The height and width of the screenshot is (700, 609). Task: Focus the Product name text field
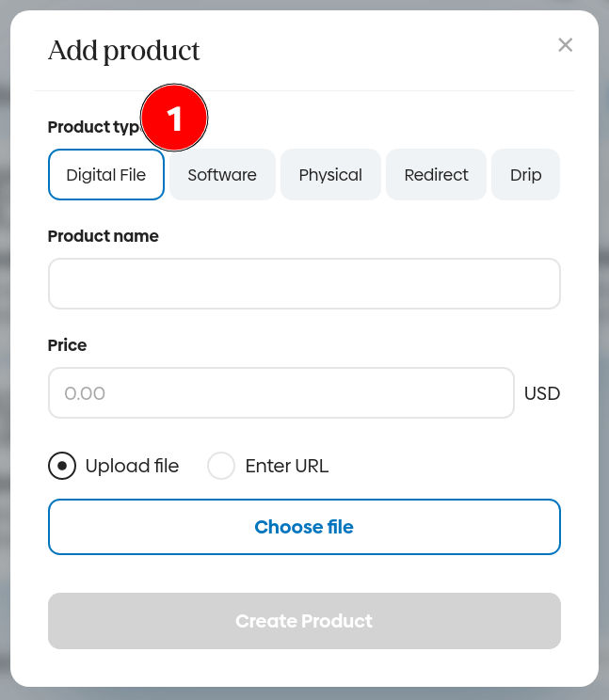304,284
